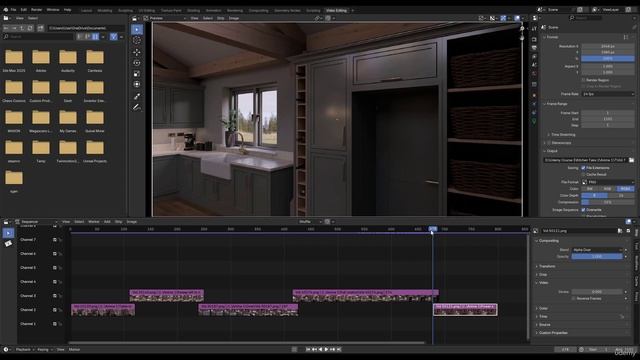640x360 pixels.
Task: Click file browser search field
Action: tap(38, 37)
